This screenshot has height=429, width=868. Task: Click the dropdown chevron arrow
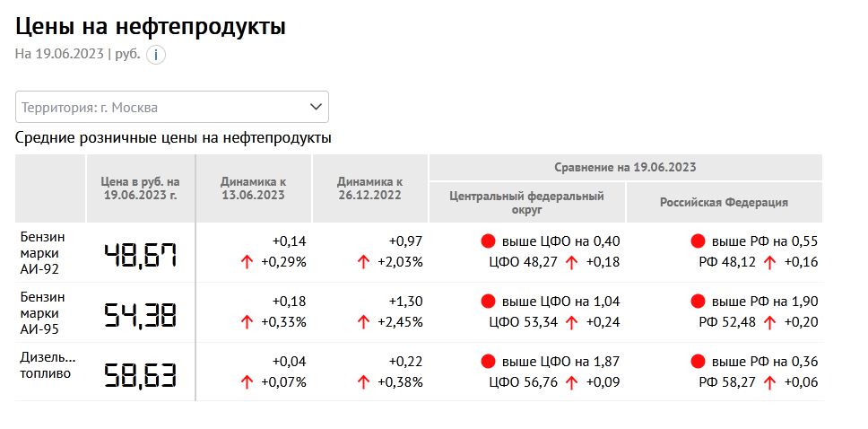tap(316, 107)
